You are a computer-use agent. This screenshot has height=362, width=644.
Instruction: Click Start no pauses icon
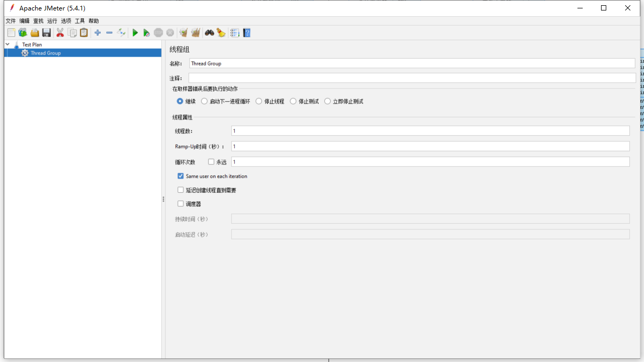click(147, 33)
